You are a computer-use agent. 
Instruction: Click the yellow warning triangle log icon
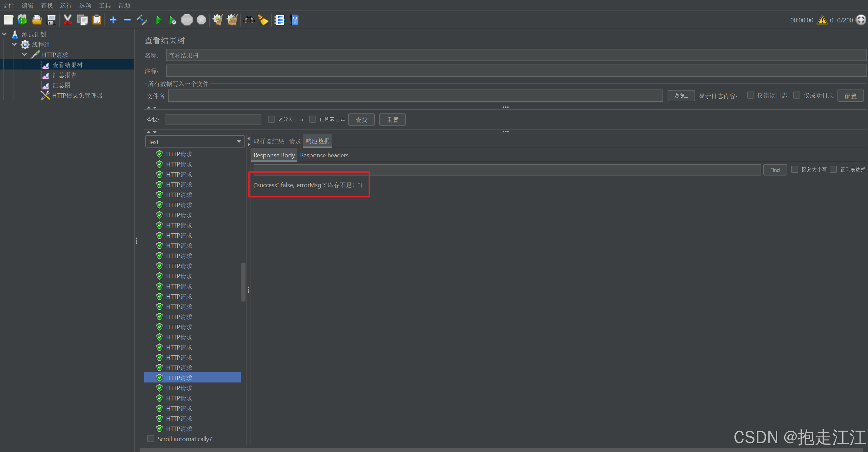coord(822,20)
